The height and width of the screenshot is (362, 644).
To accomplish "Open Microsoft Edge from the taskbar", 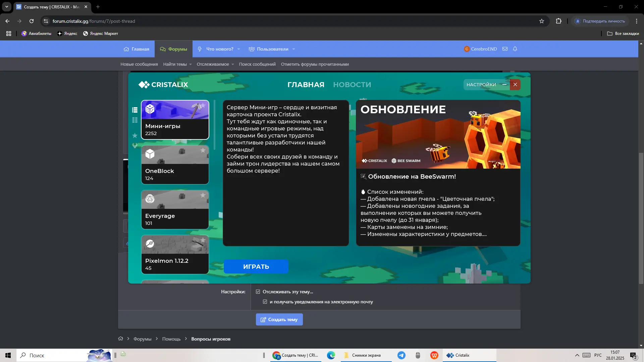I will click(x=331, y=355).
